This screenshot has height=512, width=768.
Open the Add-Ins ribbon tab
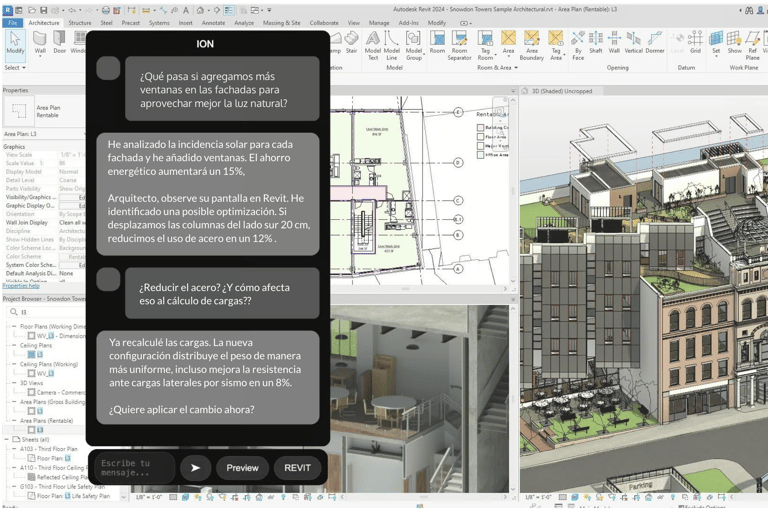(x=408, y=23)
